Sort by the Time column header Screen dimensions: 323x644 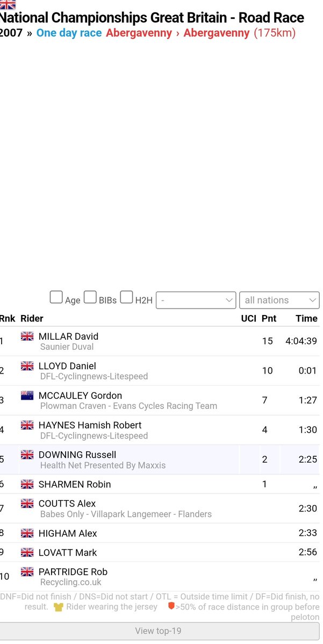(x=306, y=318)
